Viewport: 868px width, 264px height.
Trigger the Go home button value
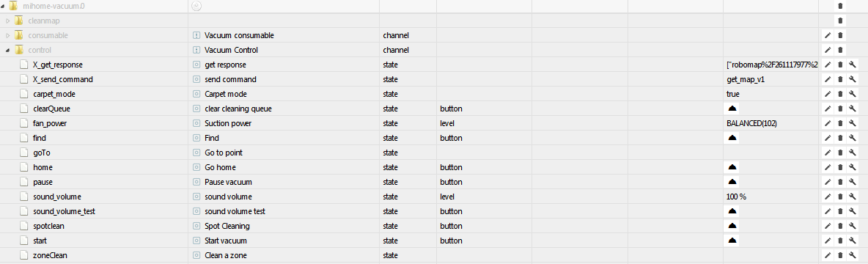click(732, 167)
